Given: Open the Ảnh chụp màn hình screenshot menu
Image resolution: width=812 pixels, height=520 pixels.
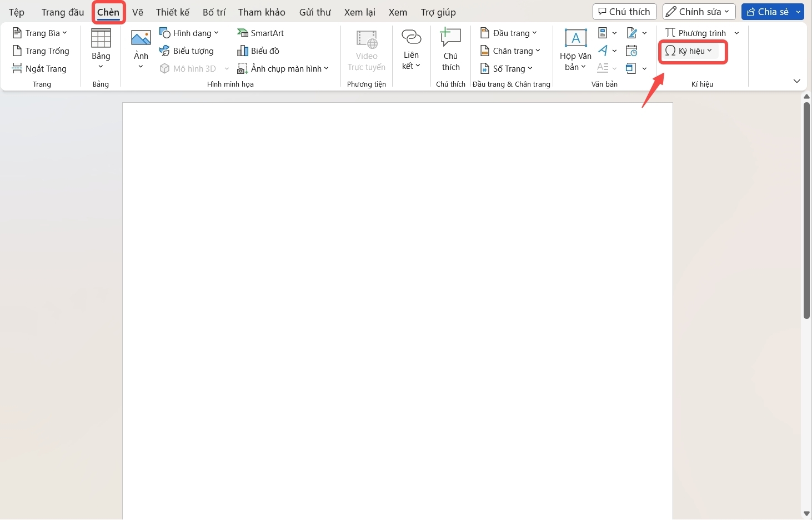Looking at the screenshot, I should click(x=283, y=69).
